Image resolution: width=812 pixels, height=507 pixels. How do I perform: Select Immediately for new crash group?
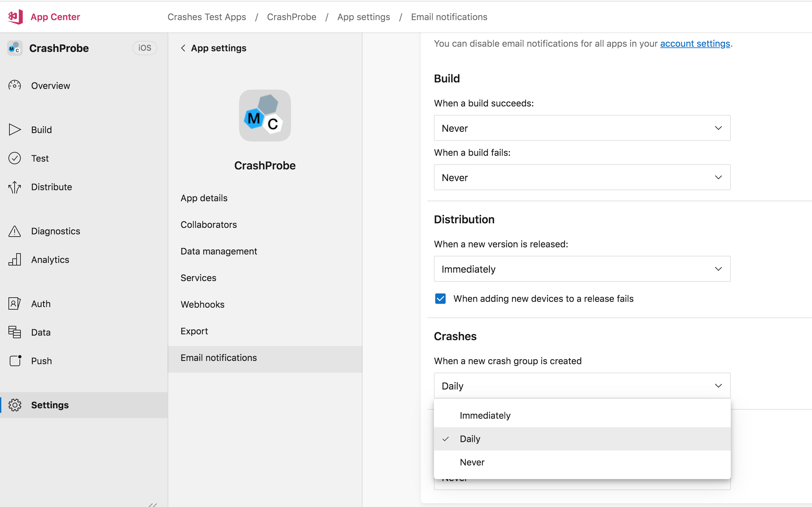coord(485,415)
